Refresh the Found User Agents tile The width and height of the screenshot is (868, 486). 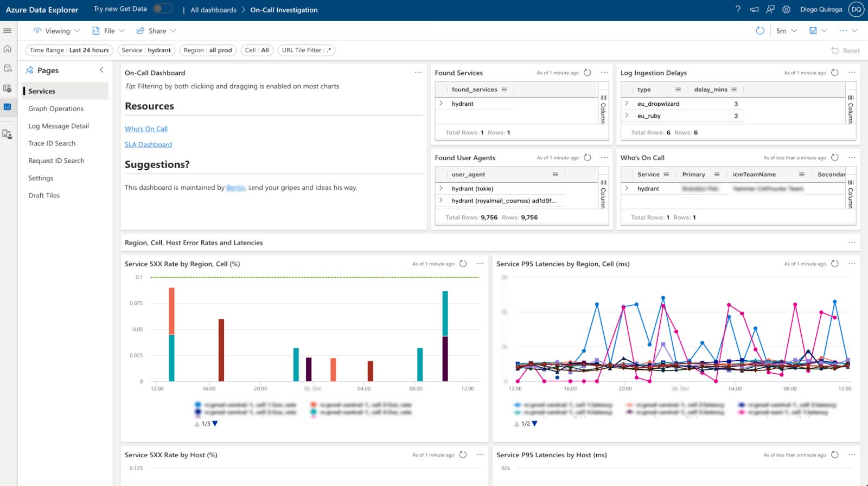[588, 157]
